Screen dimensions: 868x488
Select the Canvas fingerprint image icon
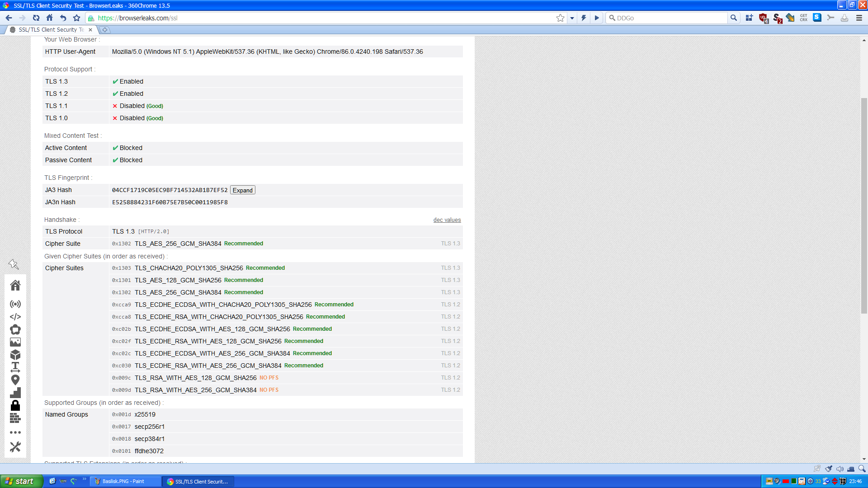[15, 342]
